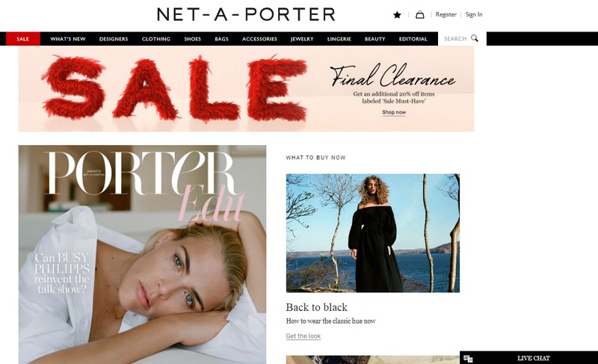Click the Get the look link
The image size is (598, 364).
click(303, 336)
